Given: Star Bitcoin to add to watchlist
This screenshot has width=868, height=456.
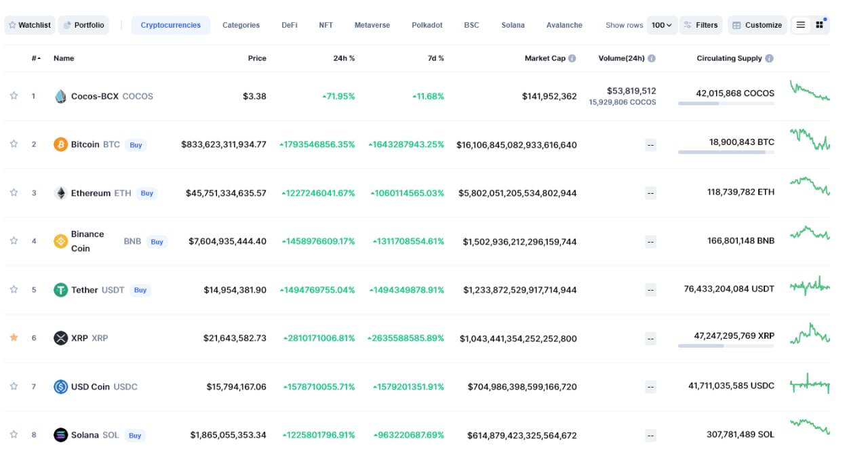Looking at the screenshot, I should 14,144.
